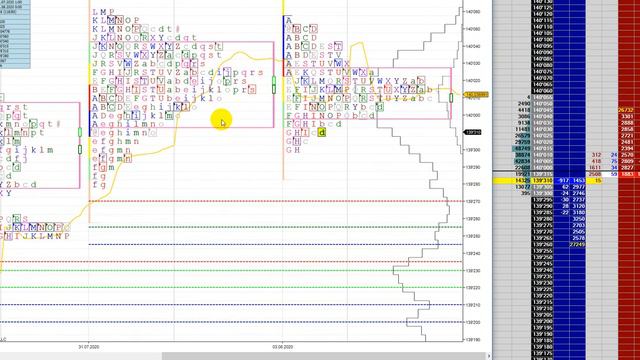The image size is (640, 360).
Task: Click the black price marker on axis
Action: click(x=473, y=132)
